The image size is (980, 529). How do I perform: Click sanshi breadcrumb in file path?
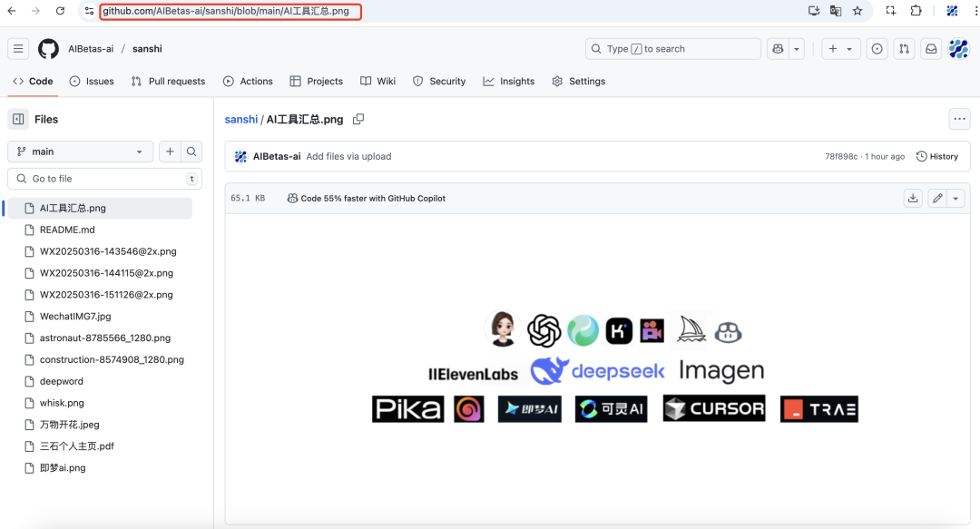tap(240, 119)
